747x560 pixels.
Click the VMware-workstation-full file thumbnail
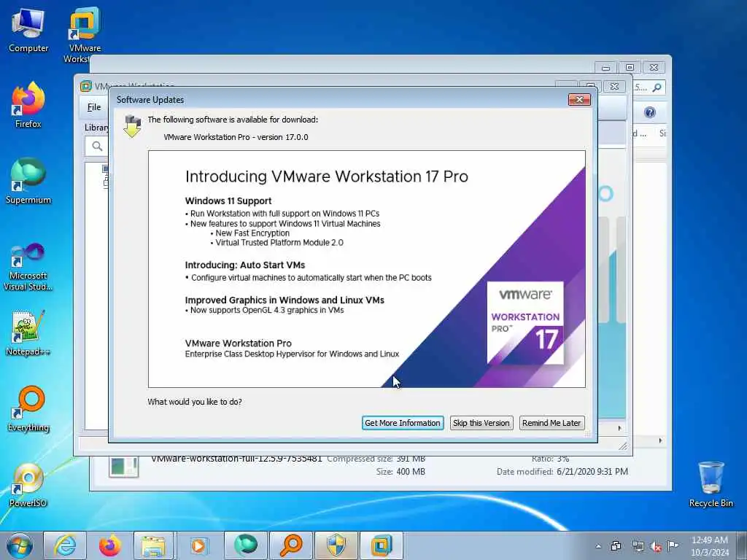point(124,467)
